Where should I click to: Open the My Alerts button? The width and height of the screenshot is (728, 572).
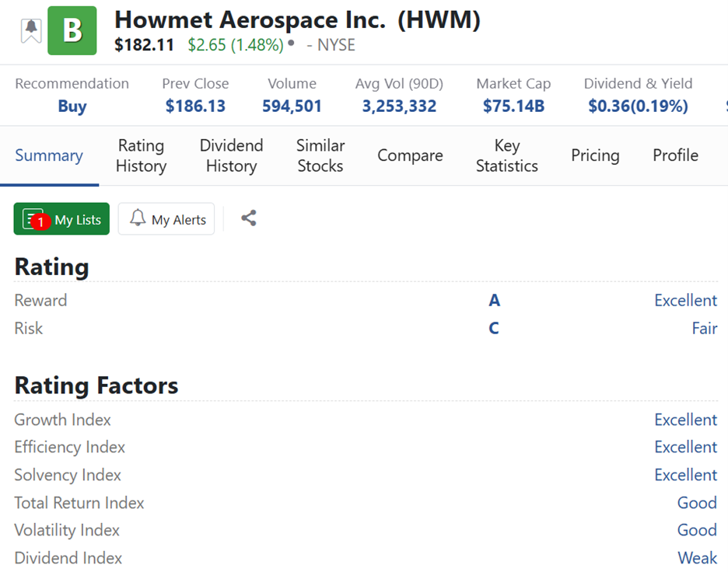(166, 219)
